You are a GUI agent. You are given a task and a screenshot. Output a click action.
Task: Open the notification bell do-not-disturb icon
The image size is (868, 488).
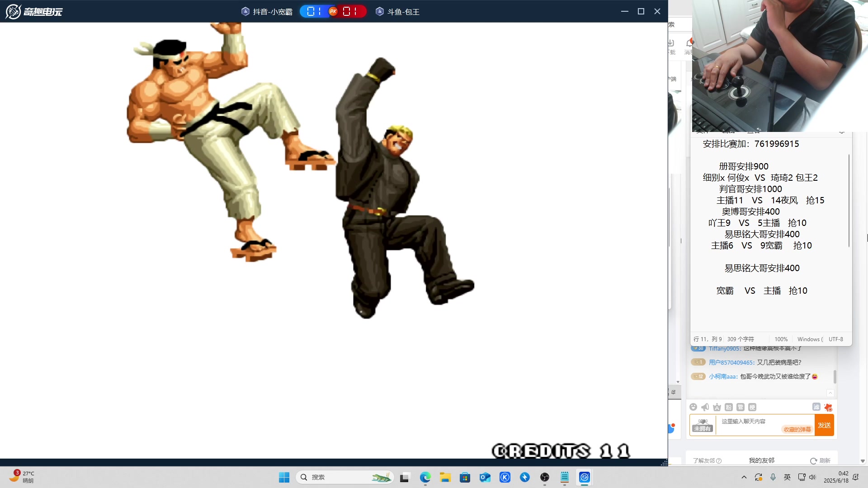pos(855,477)
